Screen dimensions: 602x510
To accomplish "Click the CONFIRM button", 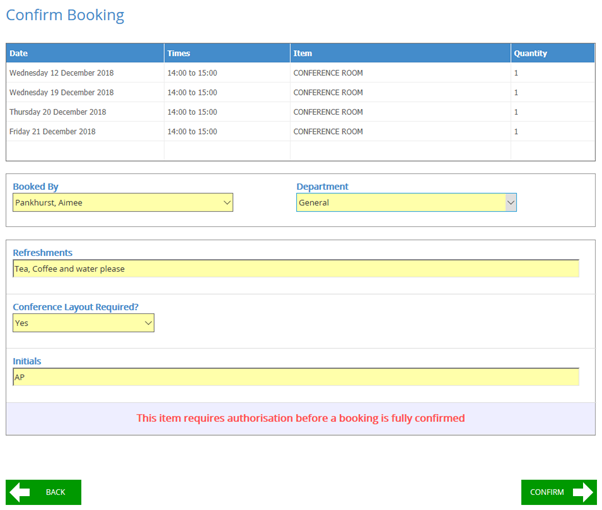I will tap(559, 492).
